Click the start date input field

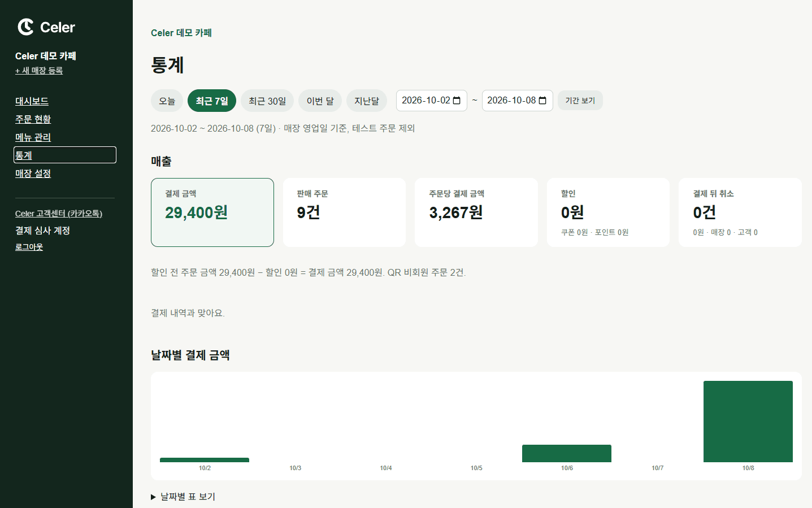coord(432,101)
